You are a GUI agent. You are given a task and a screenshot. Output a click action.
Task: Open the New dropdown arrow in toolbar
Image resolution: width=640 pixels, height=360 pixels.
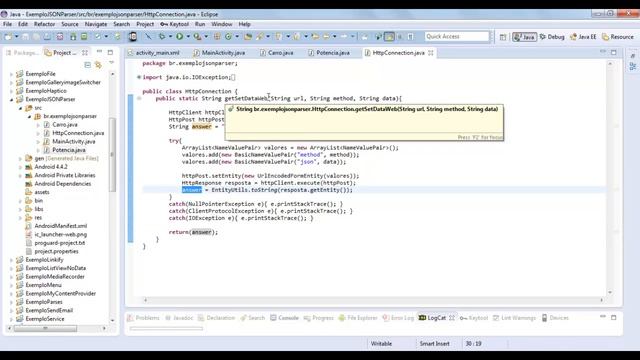(x=16, y=37)
